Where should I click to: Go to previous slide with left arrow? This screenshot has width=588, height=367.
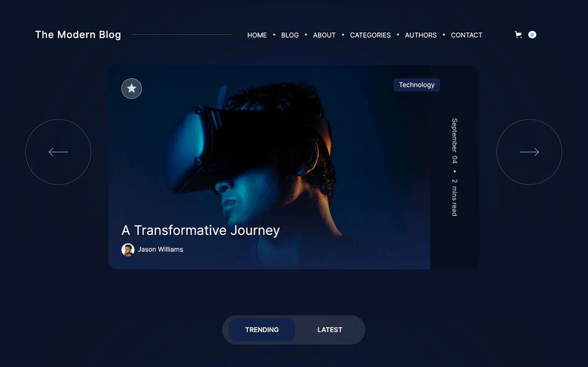58,152
